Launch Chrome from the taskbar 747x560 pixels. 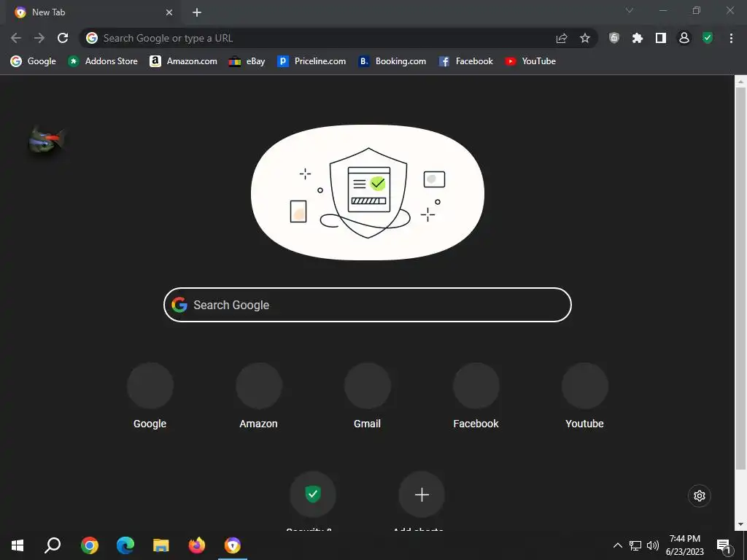[90, 545]
